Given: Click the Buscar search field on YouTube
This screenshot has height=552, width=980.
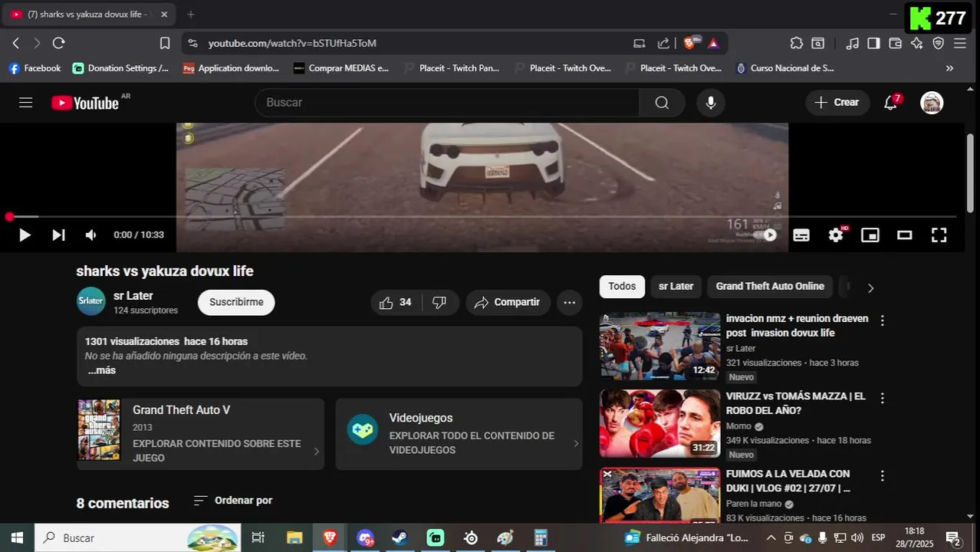Looking at the screenshot, I should [447, 103].
